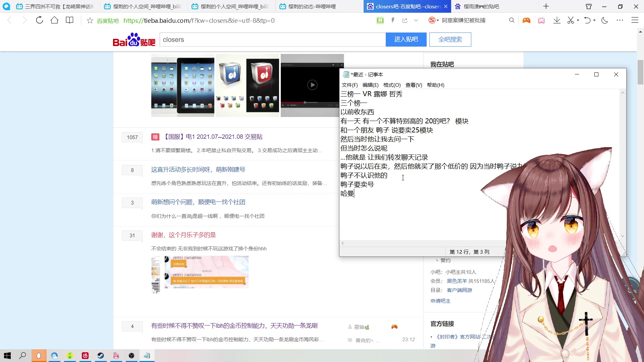Click browser page scrollbar thumb
The image size is (644, 362).
(x=640, y=72)
